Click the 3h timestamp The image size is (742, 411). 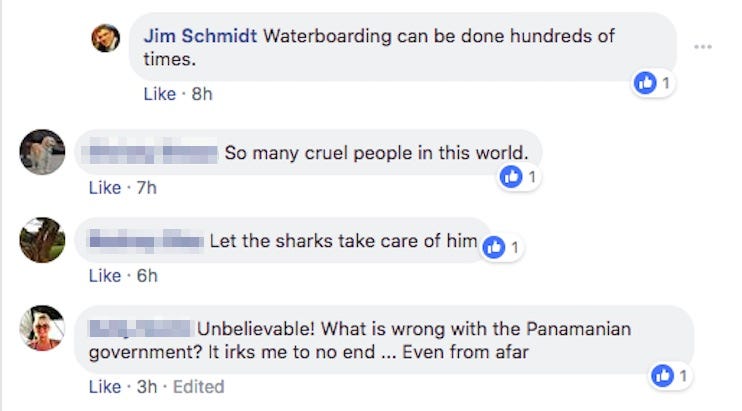146,386
